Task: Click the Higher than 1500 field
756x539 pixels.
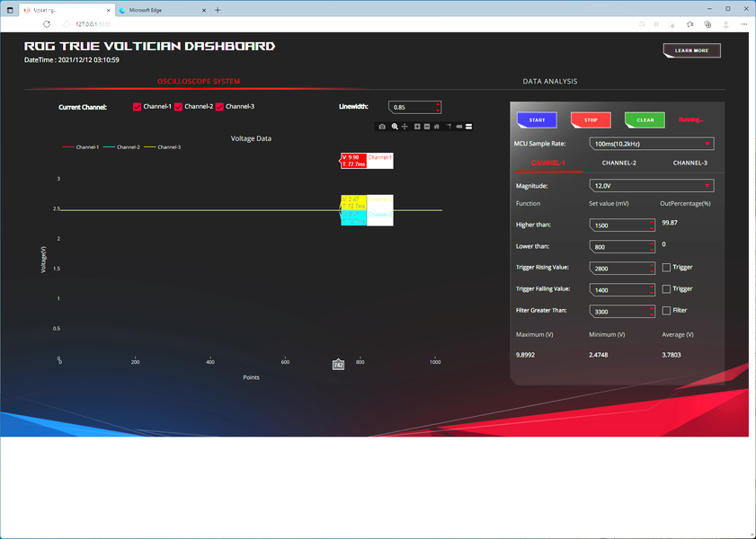Action: (x=622, y=225)
